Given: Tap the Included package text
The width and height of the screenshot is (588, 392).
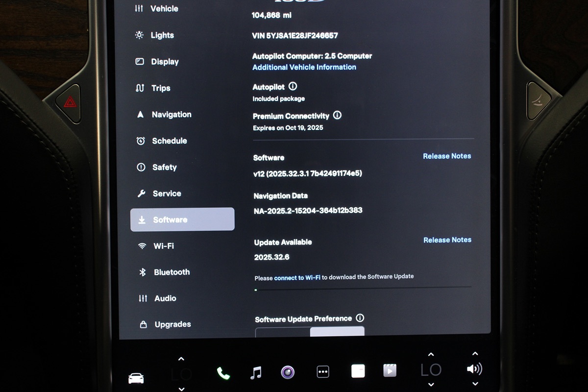Looking at the screenshot, I should point(279,98).
